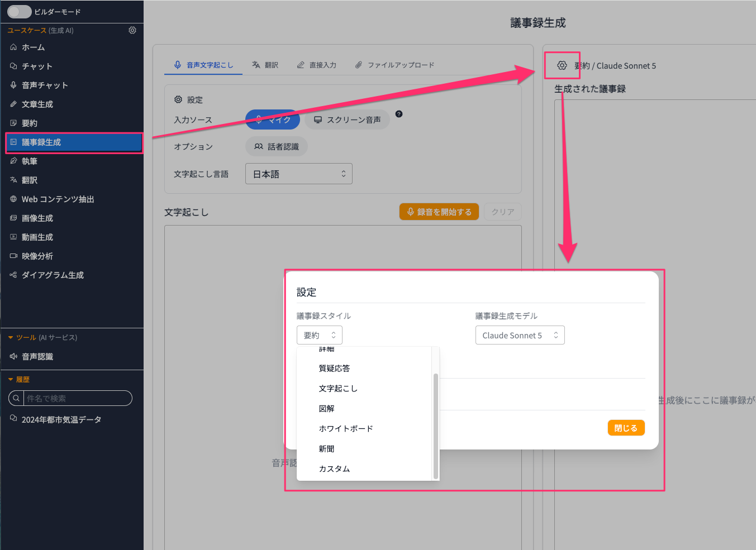The width and height of the screenshot is (756, 550).
Task: Click the 音声認識 speaker icon
Action: click(x=13, y=356)
